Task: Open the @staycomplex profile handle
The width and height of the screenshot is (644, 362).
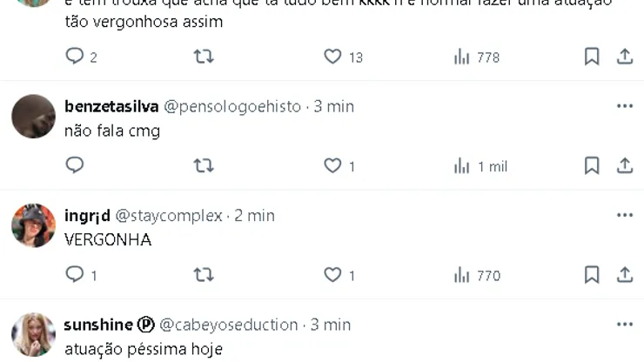Action: tap(169, 215)
